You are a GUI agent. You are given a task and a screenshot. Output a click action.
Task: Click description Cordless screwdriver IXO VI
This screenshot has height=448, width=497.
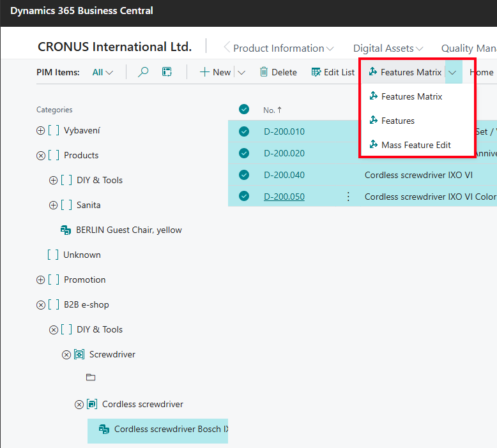418,175
